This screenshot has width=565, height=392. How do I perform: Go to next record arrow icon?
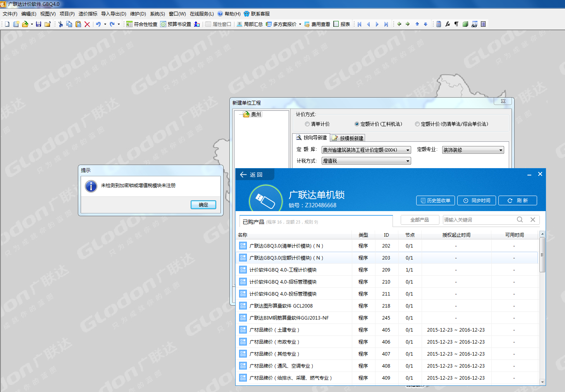377,24
